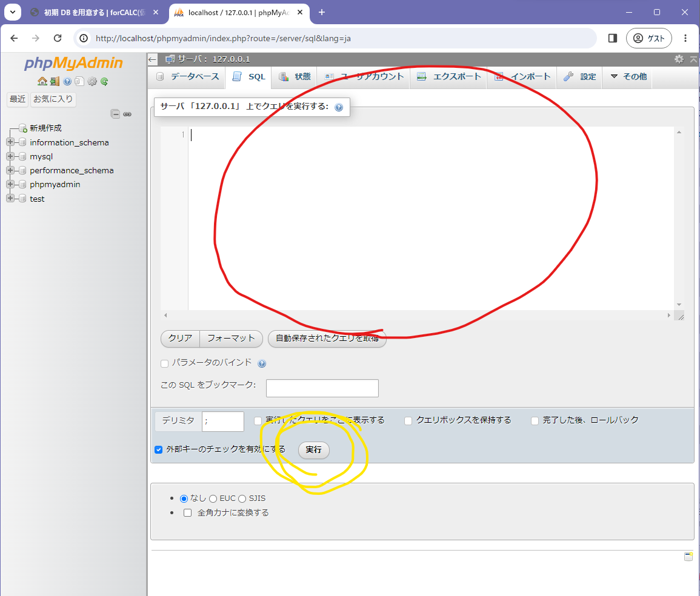
Task: Enable the パラメータのバインド checkbox
Action: click(x=164, y=363)
